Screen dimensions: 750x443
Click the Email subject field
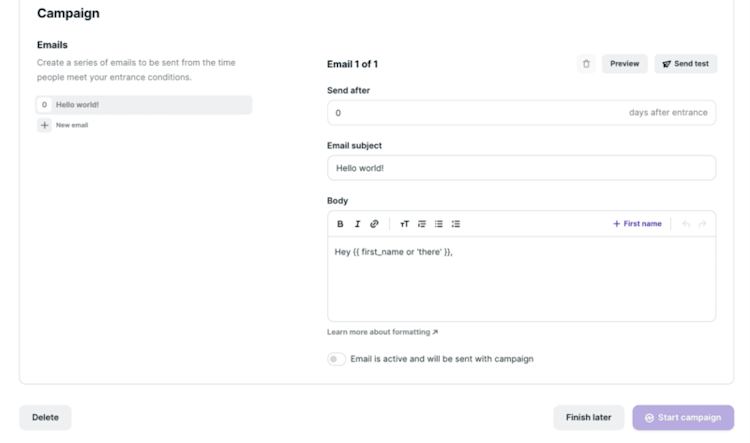tap(521, 168)
